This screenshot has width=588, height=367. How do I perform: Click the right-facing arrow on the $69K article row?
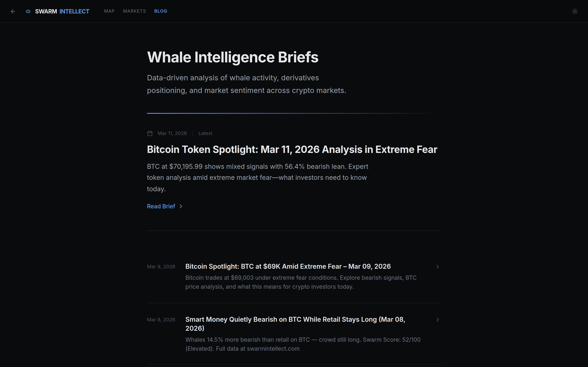438,266
